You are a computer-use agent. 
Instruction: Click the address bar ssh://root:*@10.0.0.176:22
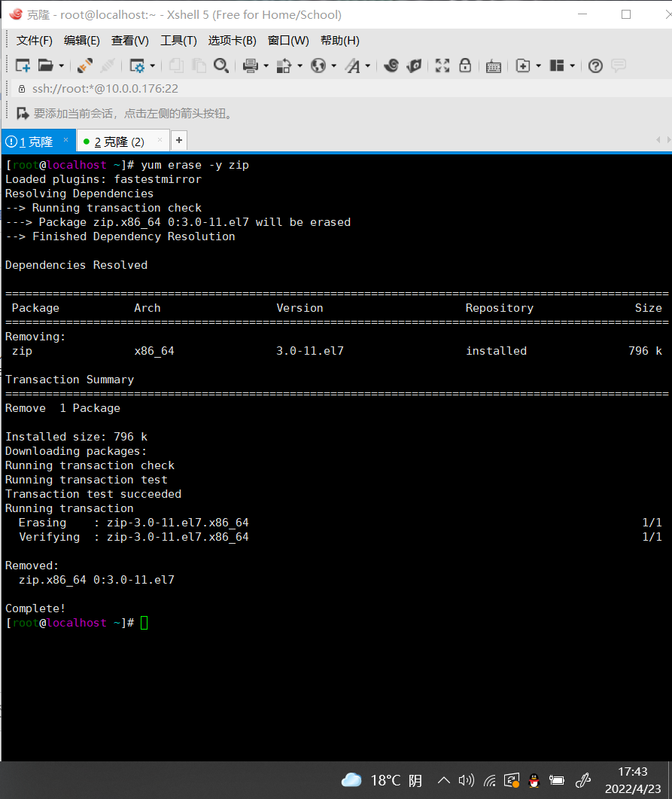(341, 89)
